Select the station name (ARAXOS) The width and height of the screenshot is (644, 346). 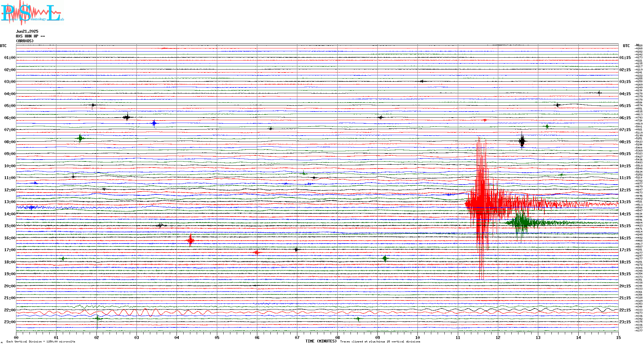point(25,41)
